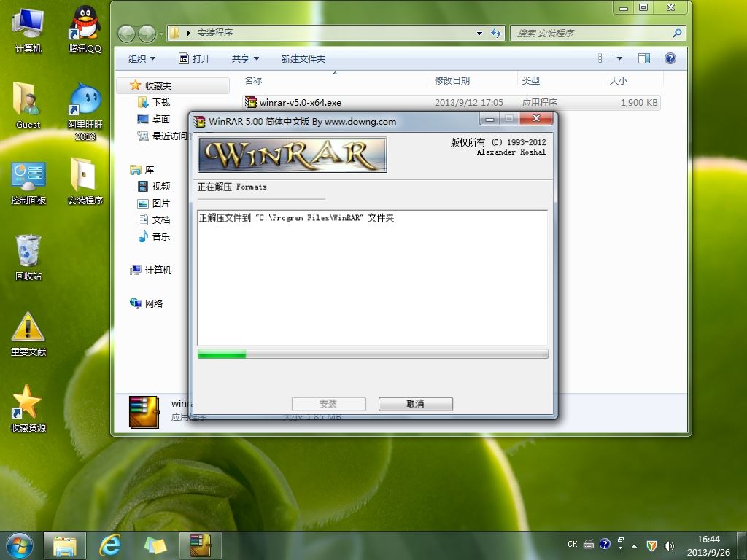The width and height of the screenshot is (747, 560).
Task: Open the view options dropdown arrow
Action: point(620,58)
